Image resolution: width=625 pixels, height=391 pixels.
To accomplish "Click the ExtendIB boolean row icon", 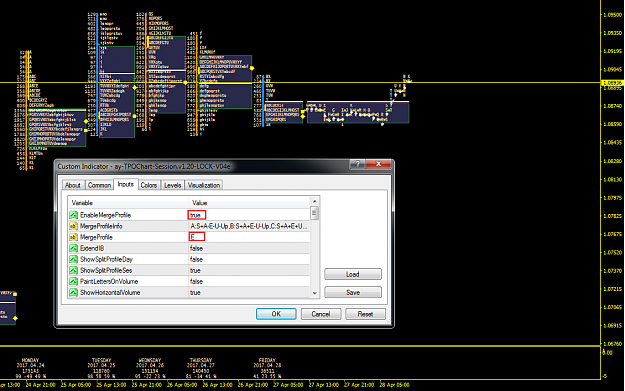I will coord(73,248).
